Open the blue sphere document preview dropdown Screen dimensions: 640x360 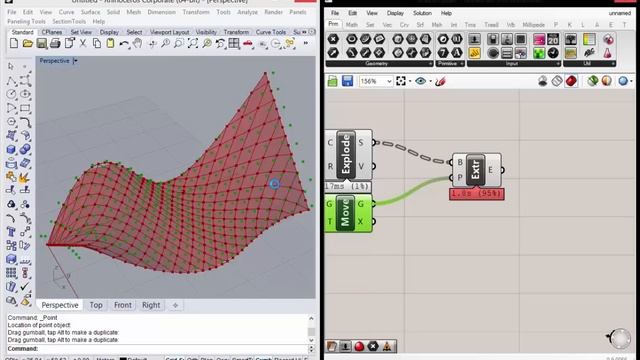click(x=632, y=81)
